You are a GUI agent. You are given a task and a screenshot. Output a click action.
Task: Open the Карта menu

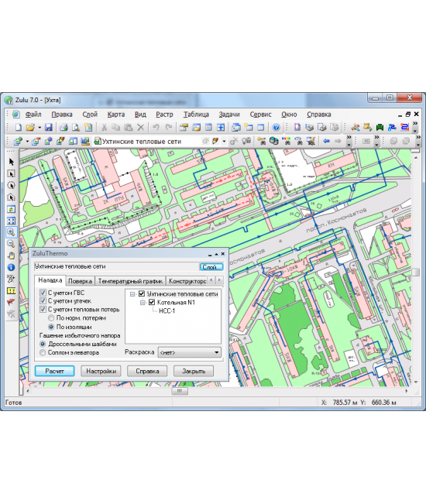point(115,115)
